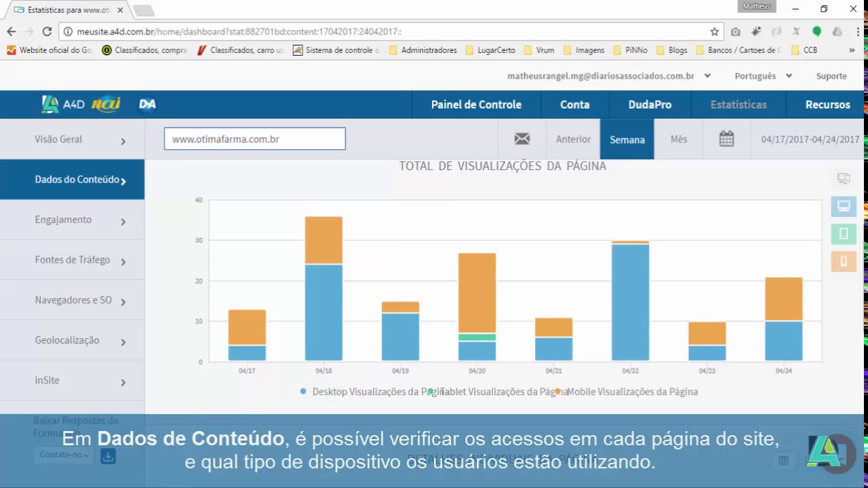Image resolution: width=868 pixels, height=488 pixels.
Task: Open the CCB bookmark folder
Action: tap(804, 50)
